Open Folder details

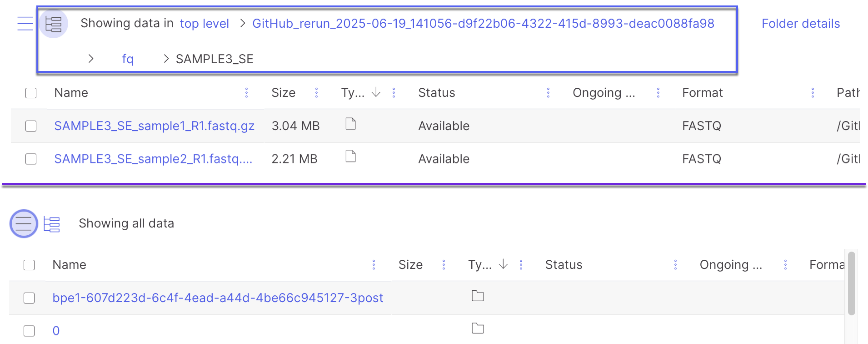click(800, 24)
